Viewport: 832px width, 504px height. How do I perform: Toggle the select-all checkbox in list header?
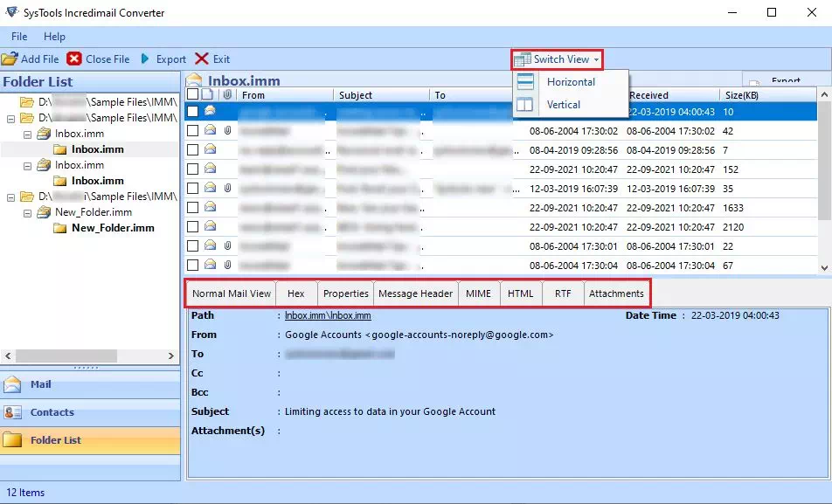coord(192,94)
